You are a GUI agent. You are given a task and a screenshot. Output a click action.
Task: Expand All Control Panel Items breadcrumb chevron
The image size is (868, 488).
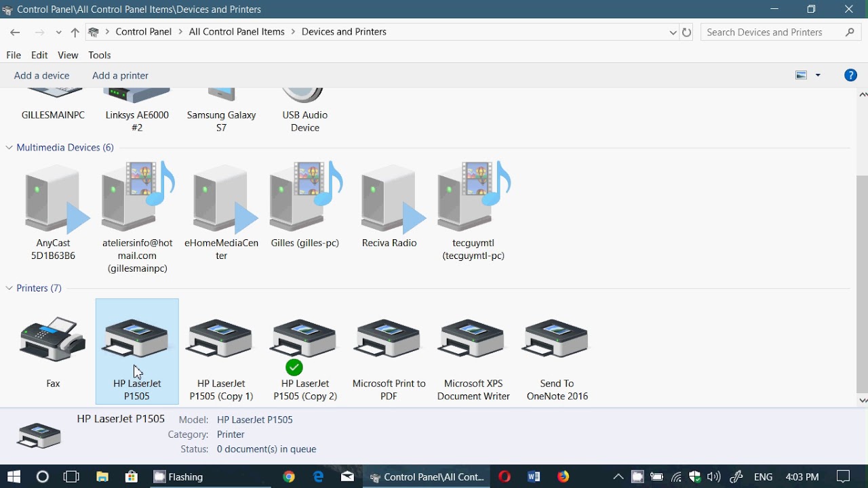click(x=293, y=32)
